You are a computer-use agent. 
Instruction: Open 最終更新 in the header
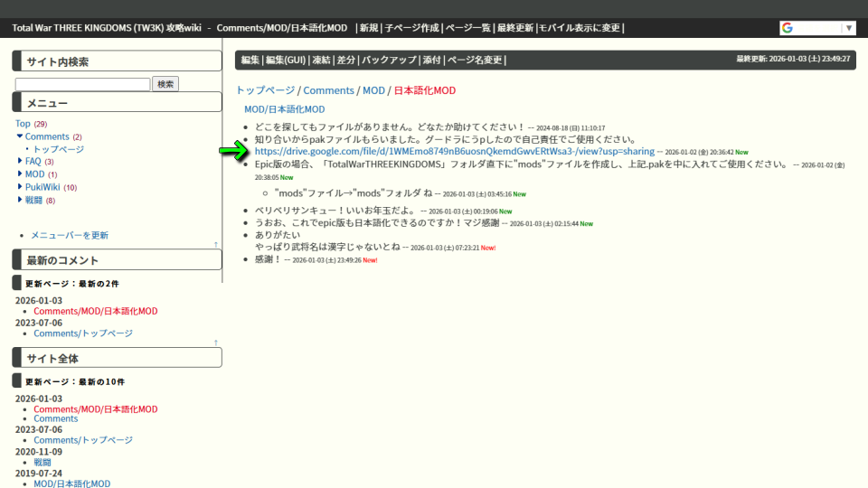[x=514, y=28]
